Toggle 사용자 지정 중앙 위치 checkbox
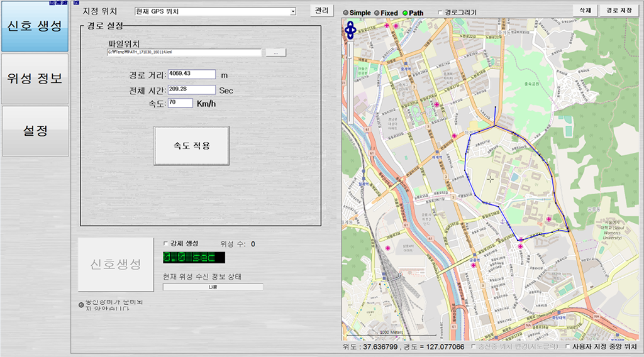This screenshot has height=357, width=644. point(568,347)
